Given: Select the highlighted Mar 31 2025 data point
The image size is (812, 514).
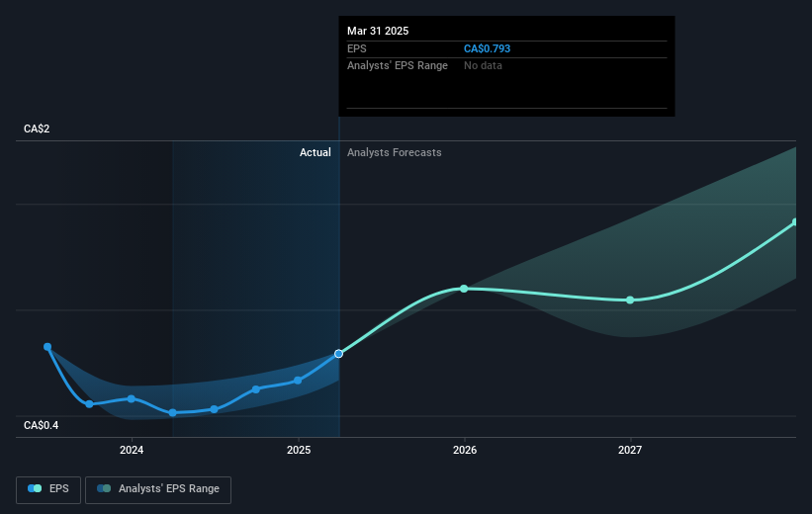Looking at the screenshot, I should pyautogui.click(x=338, y=354).
